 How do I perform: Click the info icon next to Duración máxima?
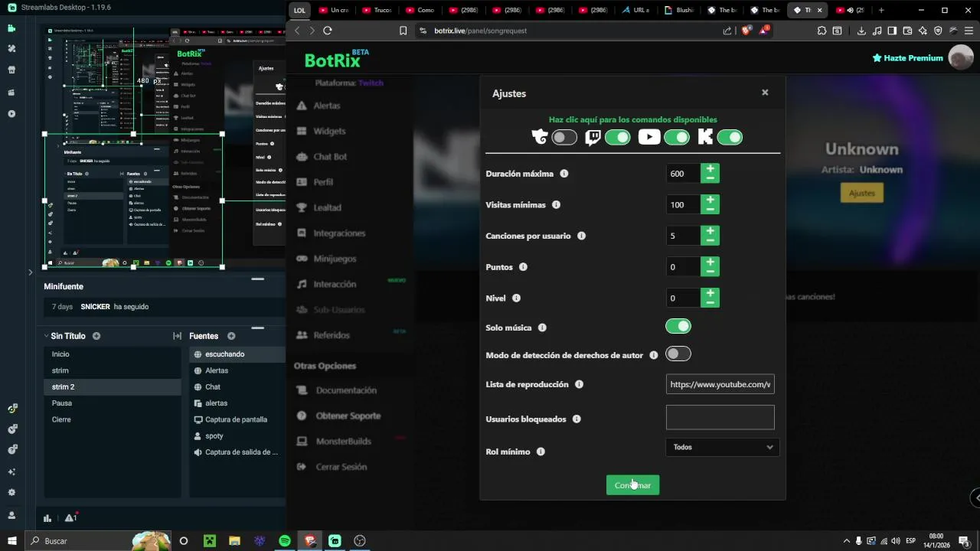(564, 174)
